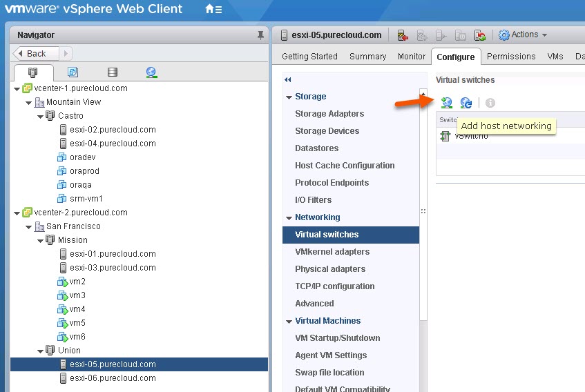This screenshot has height=392, width=585.
Task: Click Exit Maintenance Mode toolbar icon
Action: coord(422,35)
